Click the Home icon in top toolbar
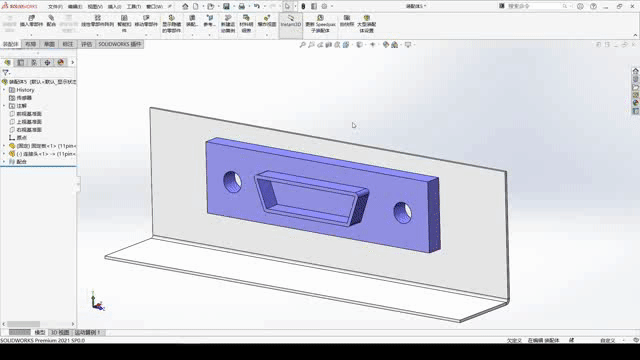The image size is (640, 360). tap(185, 6)
